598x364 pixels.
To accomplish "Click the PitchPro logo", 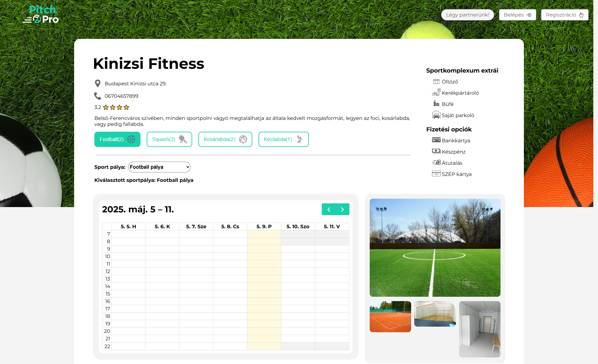I will [41, 15].
